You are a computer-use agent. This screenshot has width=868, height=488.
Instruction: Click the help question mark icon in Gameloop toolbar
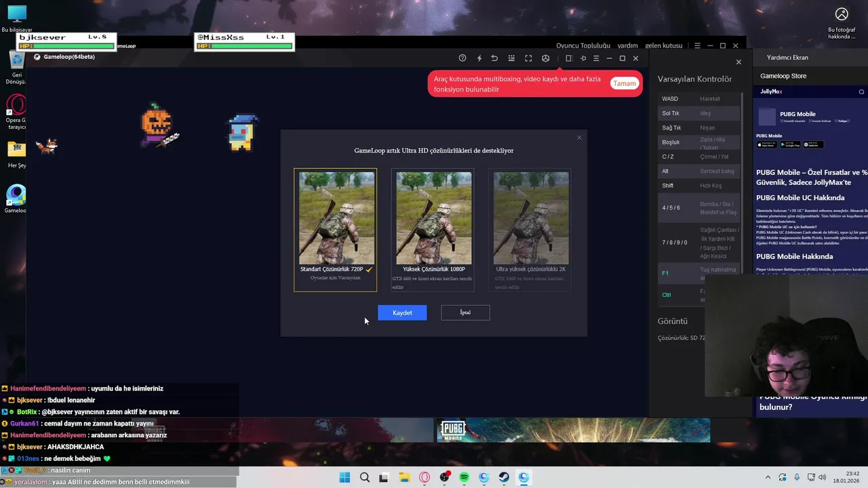[462, 58]
